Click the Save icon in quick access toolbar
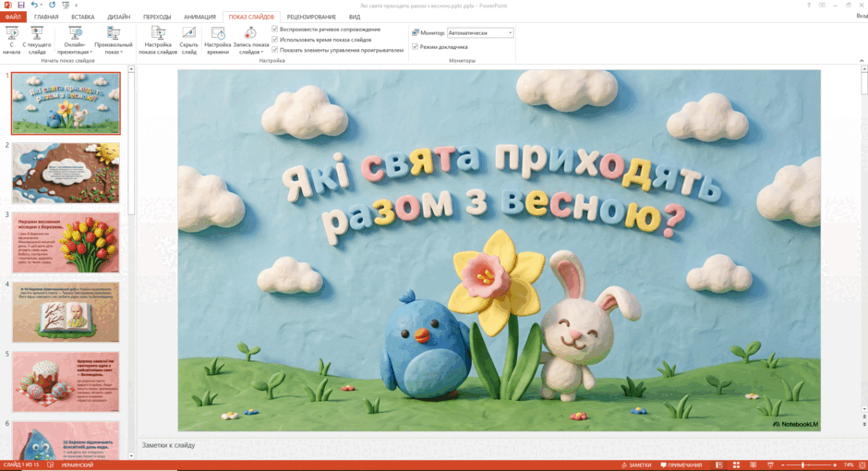This screenshot has width=868, height=471. click(x=21, y=5)
